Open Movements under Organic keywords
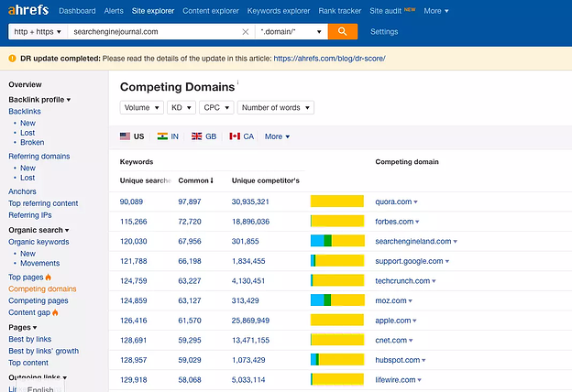This screenshot has height=392, width=572. 39,263
